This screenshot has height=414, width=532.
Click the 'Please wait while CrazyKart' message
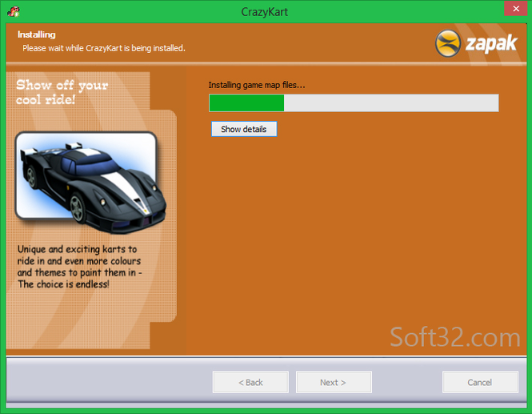[x=104, y=48]
